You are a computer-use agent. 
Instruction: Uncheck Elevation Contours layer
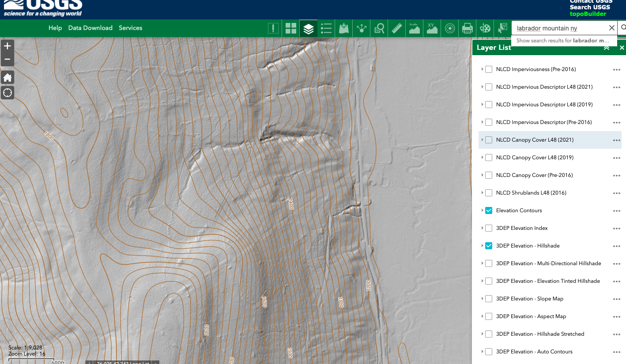pos(489,210)
